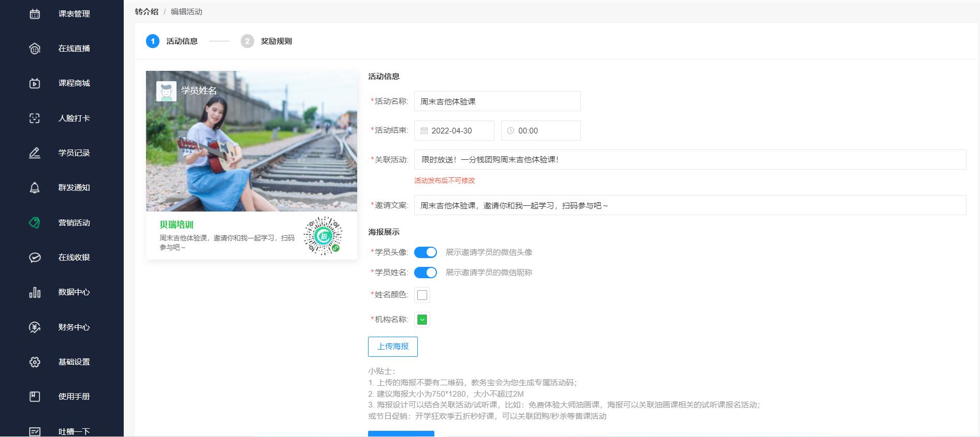Open the 00:00 time picker

coord(541,131)
